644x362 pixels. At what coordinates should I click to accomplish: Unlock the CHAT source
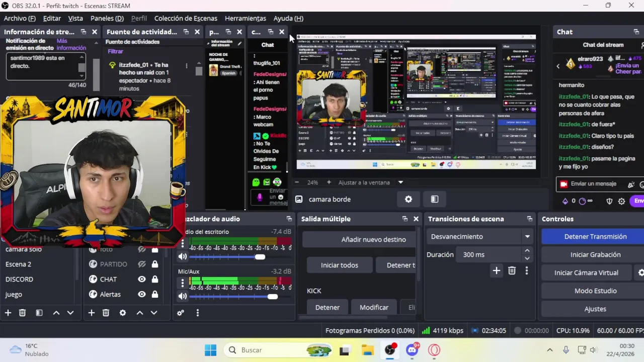coord(155,279)
